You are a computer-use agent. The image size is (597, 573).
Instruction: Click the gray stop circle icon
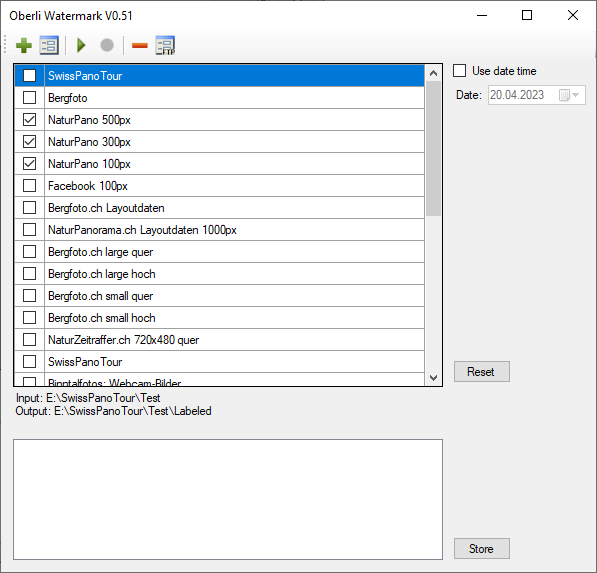coord(107,45)
